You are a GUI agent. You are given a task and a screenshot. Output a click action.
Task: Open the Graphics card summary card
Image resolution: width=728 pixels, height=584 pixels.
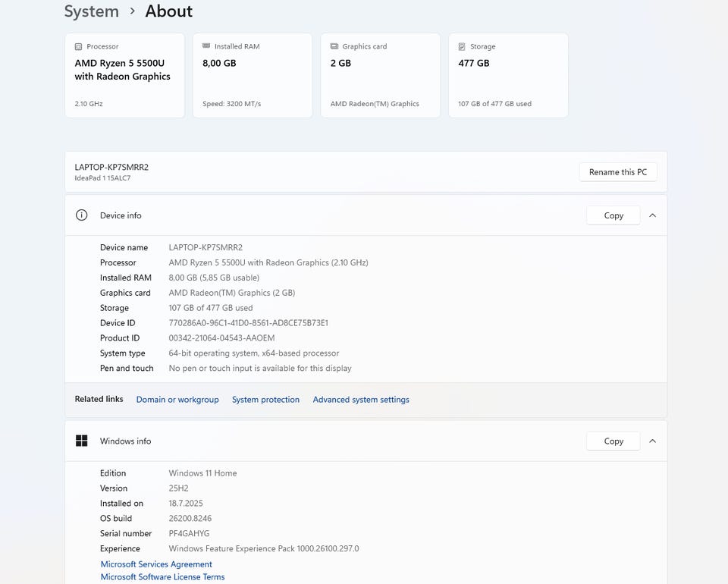(x=380, y=75)
